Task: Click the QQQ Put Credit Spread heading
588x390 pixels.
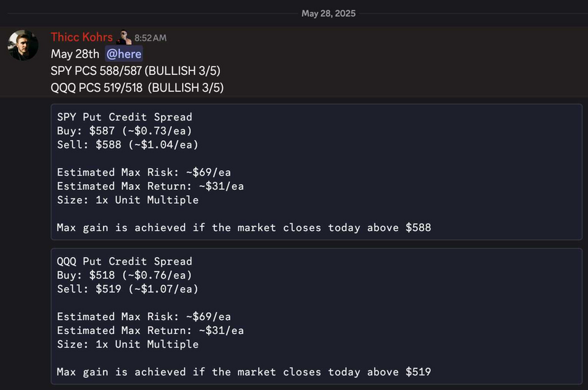Action: coord(125,261)
